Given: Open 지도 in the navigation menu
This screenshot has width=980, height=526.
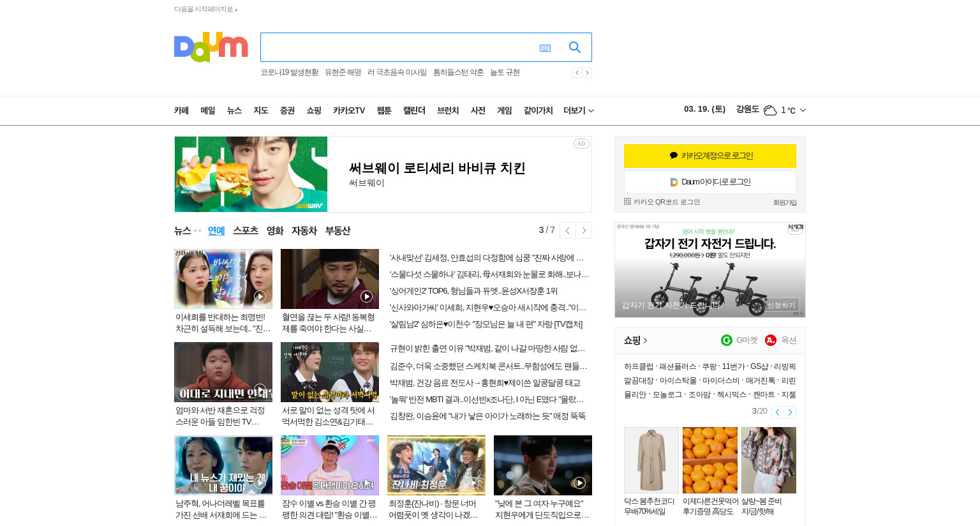Looking at the screenshot, I should (x=261, y=110).
